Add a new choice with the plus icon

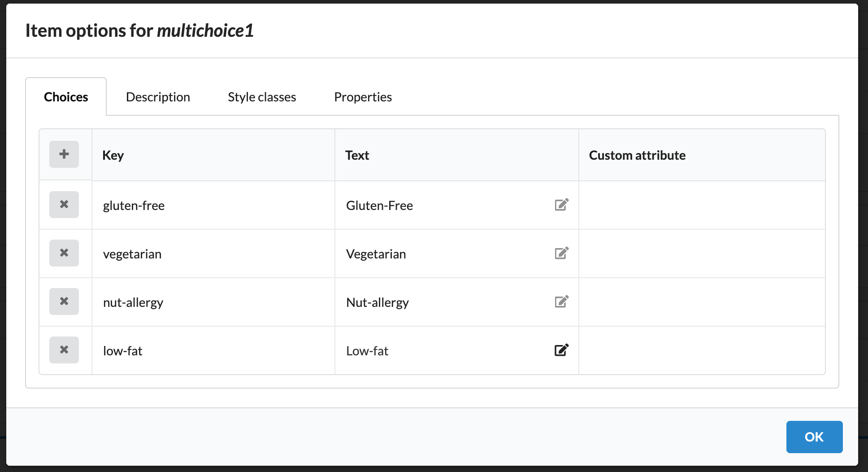coord(64,154)
